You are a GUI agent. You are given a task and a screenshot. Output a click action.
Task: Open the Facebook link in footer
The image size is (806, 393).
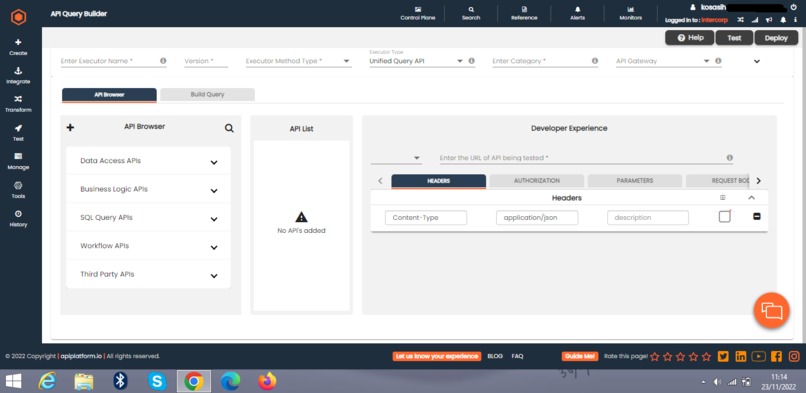tap(776, 356)
